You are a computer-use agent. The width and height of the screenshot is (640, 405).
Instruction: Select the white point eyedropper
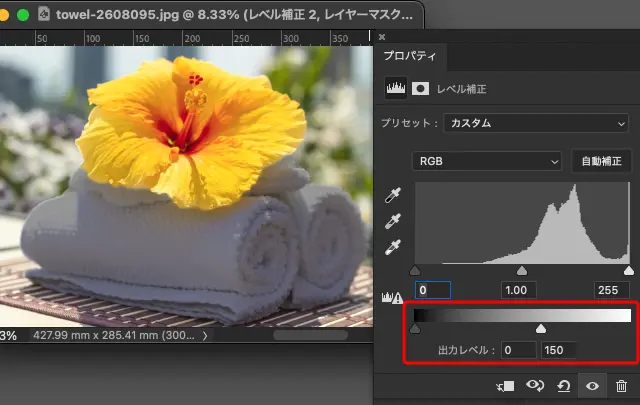click(395, 246)
